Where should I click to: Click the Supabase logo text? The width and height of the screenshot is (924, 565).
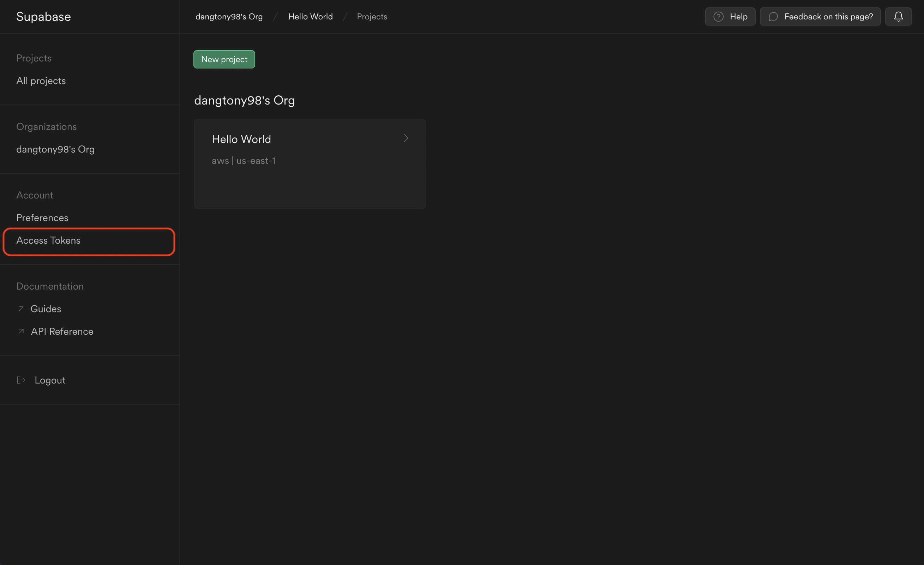[43, 17]
